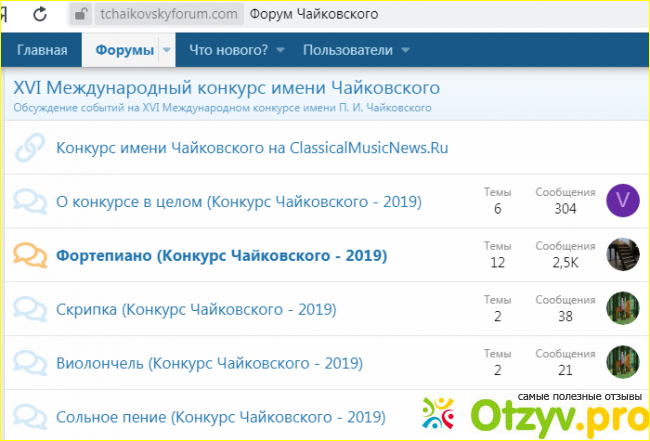This screenshot has height=441, width=650.
Task: Click speech bubble icon for О конкурсе в целом
Action: click(x=30, y=203)
